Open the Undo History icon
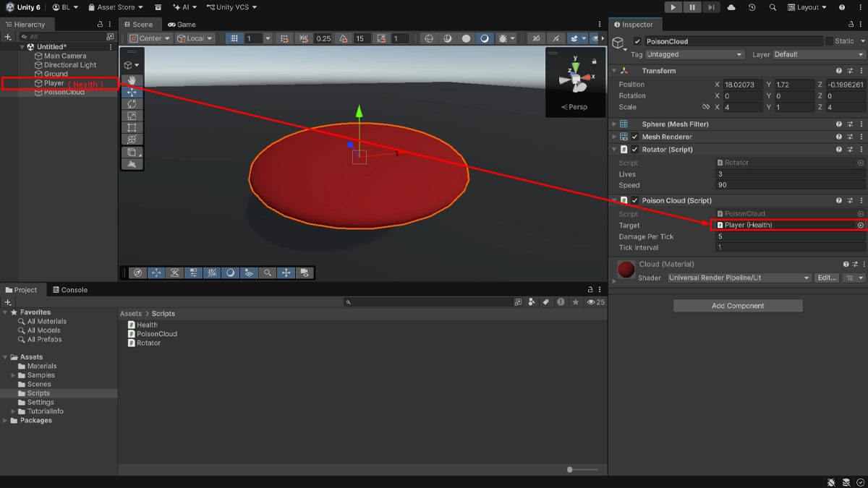 pos(752,7)
